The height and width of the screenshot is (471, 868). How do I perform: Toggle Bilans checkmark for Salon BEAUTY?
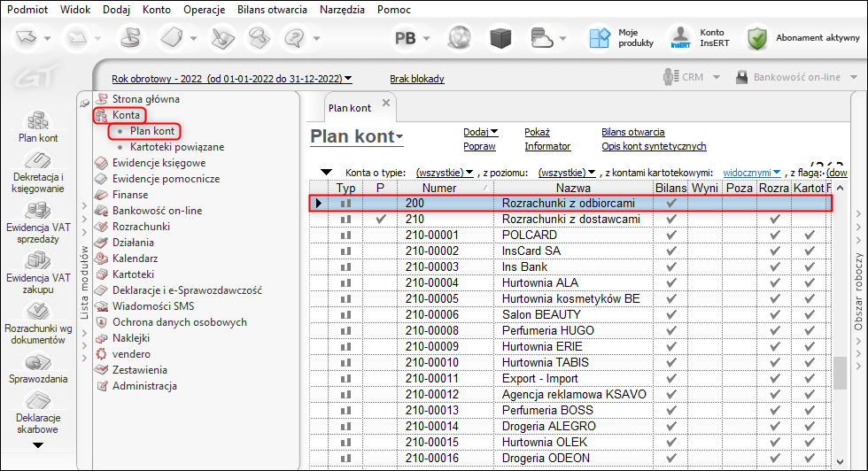tap(671, 315)
